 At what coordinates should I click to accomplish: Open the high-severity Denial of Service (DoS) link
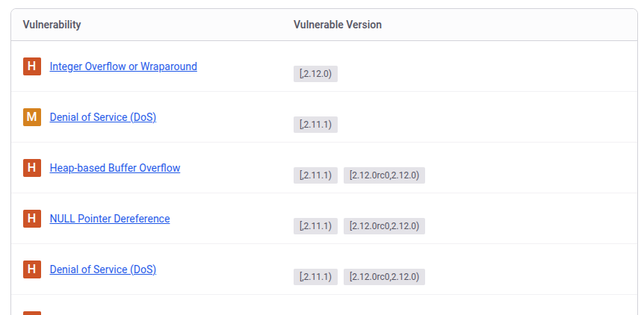click(x=102, y=269)
